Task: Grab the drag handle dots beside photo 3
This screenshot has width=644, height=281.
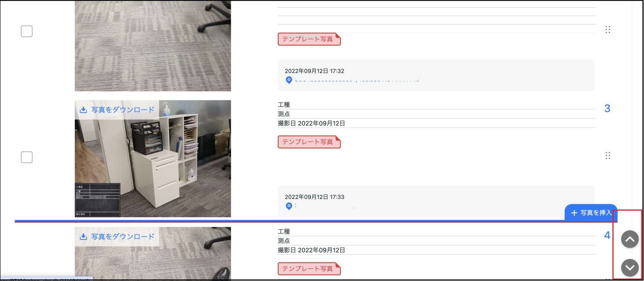Action: pyautogui.click(x=607, y=156)
